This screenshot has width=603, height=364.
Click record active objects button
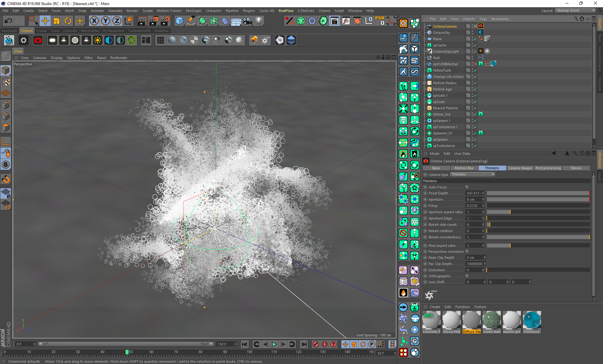316,344
